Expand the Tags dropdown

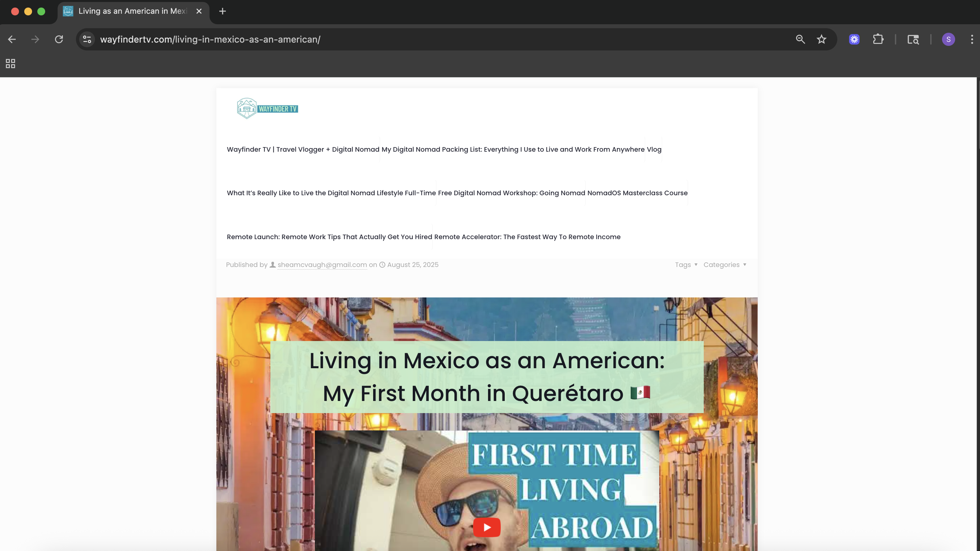(686, 265)
